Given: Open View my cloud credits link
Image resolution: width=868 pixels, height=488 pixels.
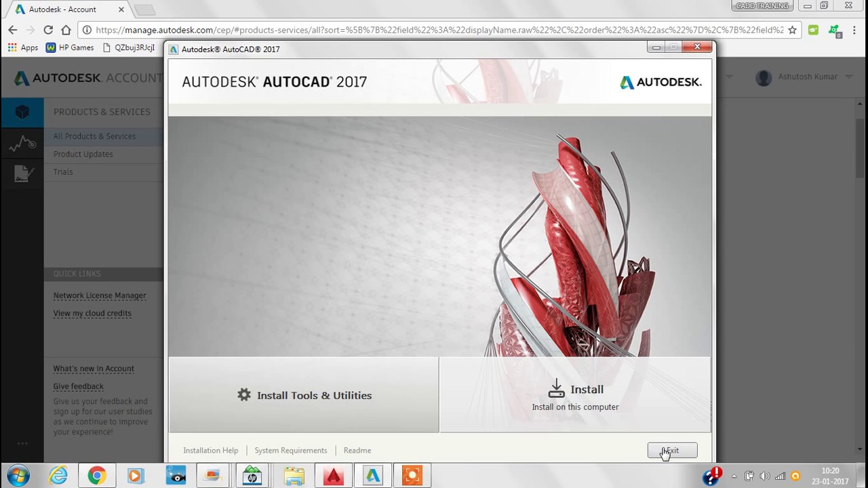Looking at the screenshot, I should click(x=92, y=313).
